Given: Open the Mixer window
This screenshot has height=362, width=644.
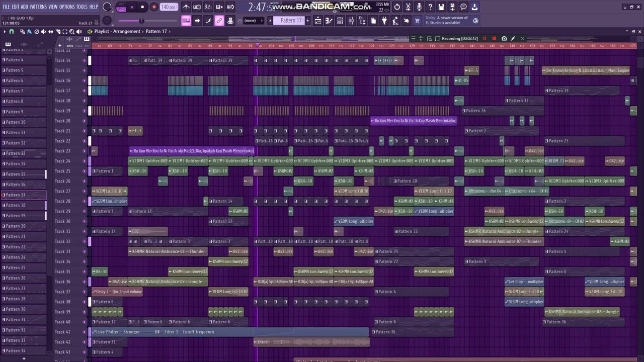Looking at the screenshot, I should pyautogui.click(x=351, y=21).
